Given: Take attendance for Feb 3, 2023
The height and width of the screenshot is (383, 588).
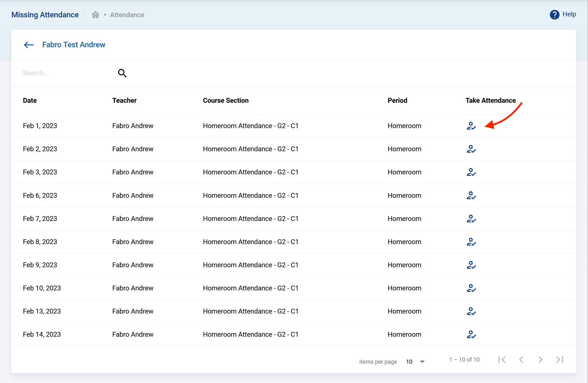Looking at the screenshot, I should click(x=471, y=172).
